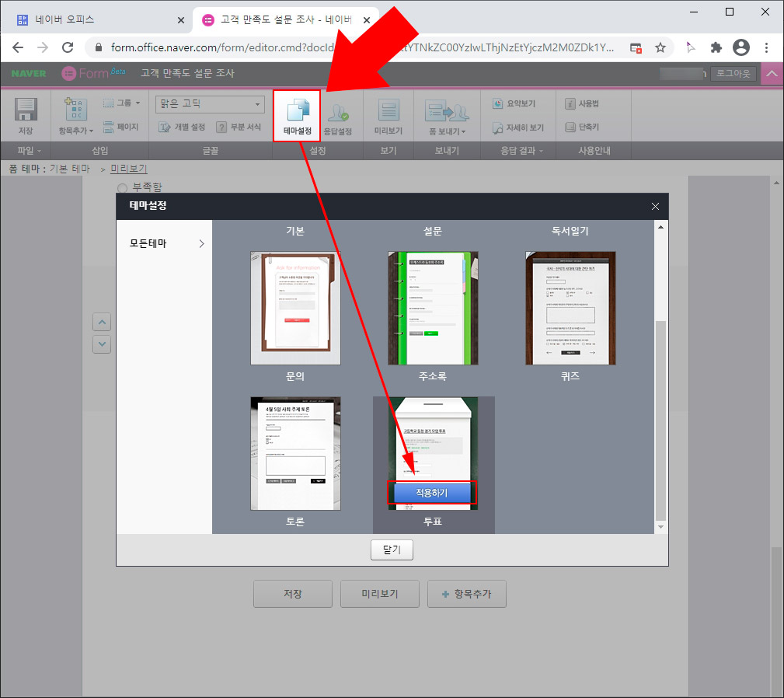Click the browser back arrow

coord(18,47)
